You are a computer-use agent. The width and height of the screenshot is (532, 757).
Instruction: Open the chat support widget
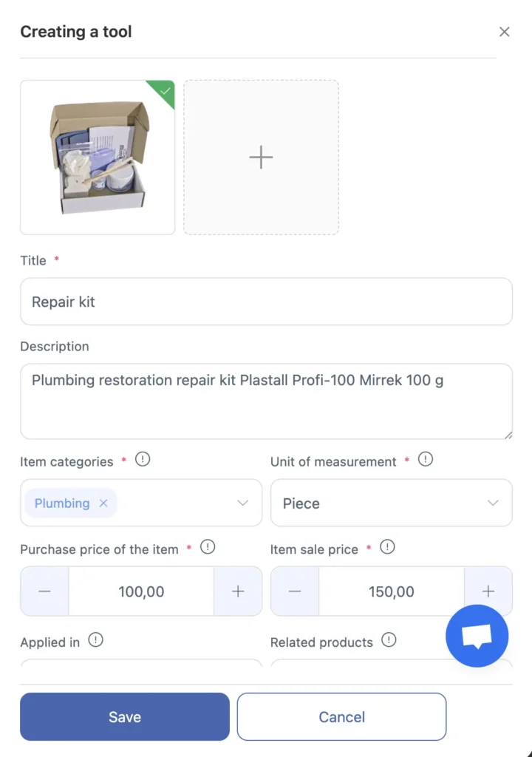pos(477,636)
